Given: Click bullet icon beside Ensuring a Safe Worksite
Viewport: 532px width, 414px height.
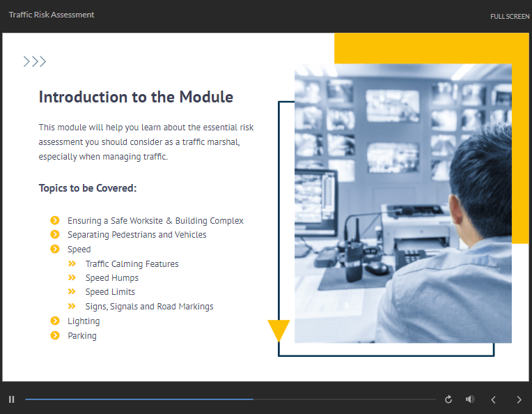Looking at the screenshot, I should (x=55, y=220).
